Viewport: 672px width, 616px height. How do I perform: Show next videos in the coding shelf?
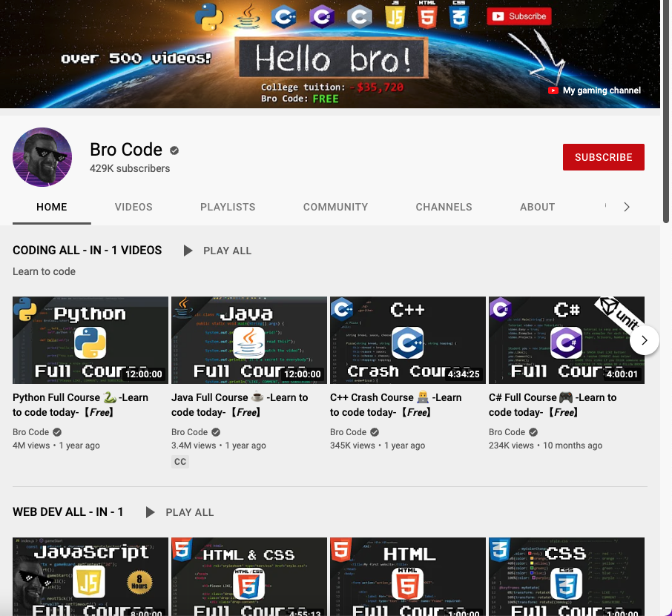[644, 340]
